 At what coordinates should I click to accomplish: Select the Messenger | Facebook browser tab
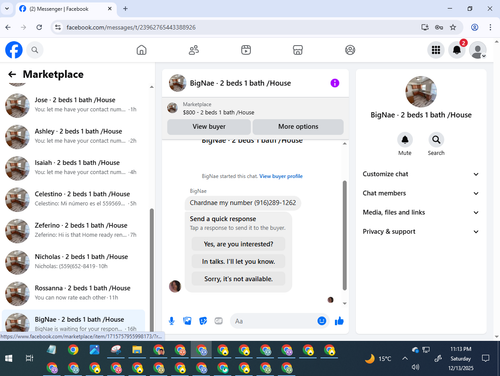pyautogui.click(x=66, y=9)
